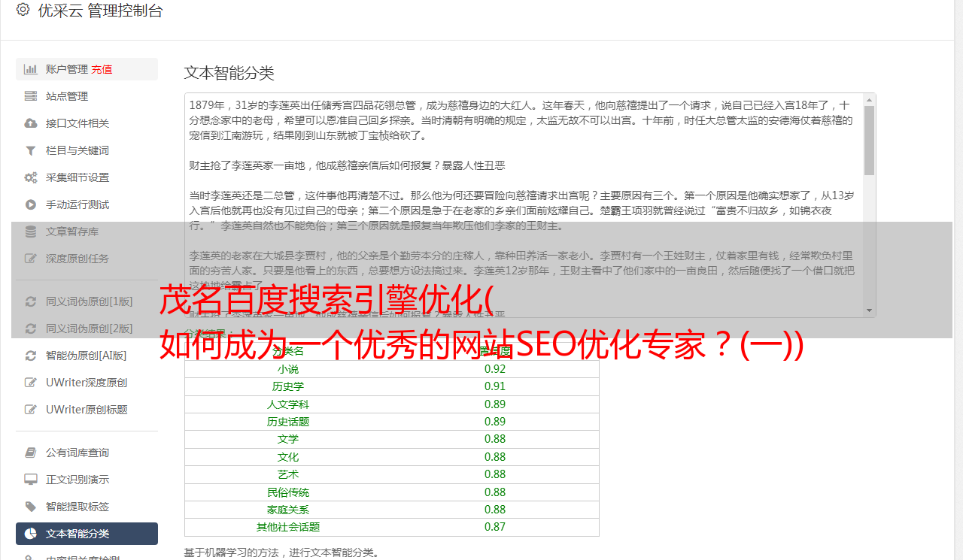Viewport: 963px width, 560px height.
Task: Select the 0.87 confidence value
Action: coord(495,527)
